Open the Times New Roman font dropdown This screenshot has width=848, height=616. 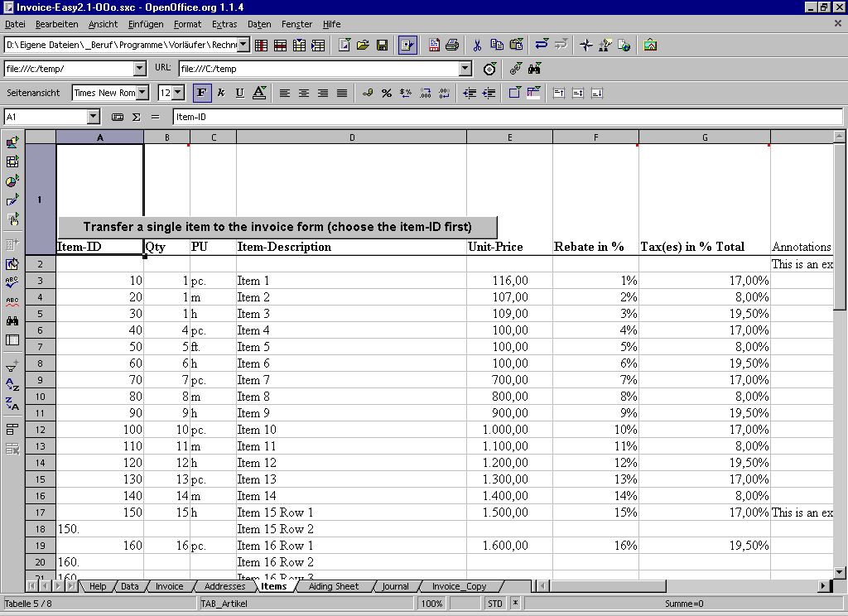142,93
